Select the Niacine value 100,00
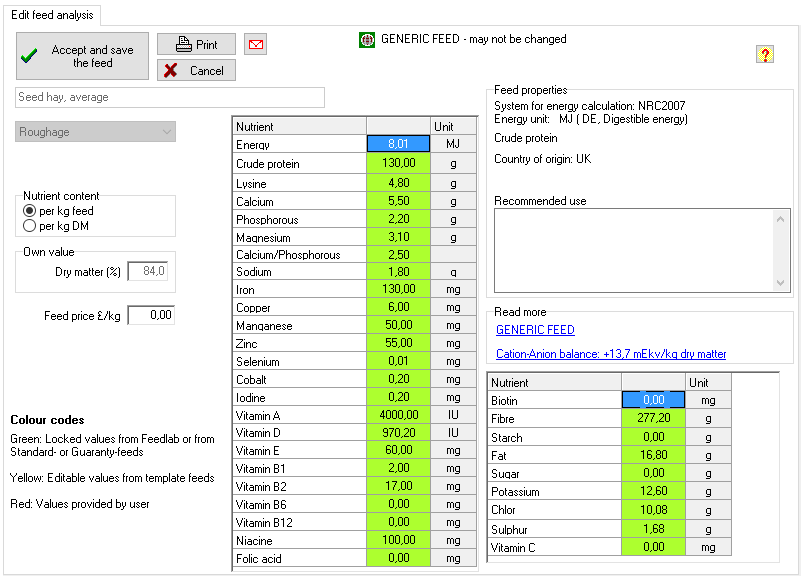Screen dimensions: 805x581 click(x=398, y=540)
